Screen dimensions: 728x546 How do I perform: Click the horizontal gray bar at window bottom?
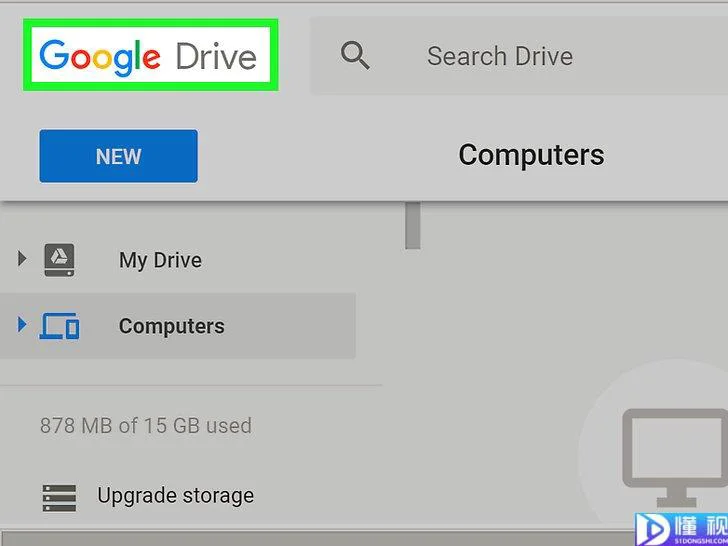click(318, 539)
